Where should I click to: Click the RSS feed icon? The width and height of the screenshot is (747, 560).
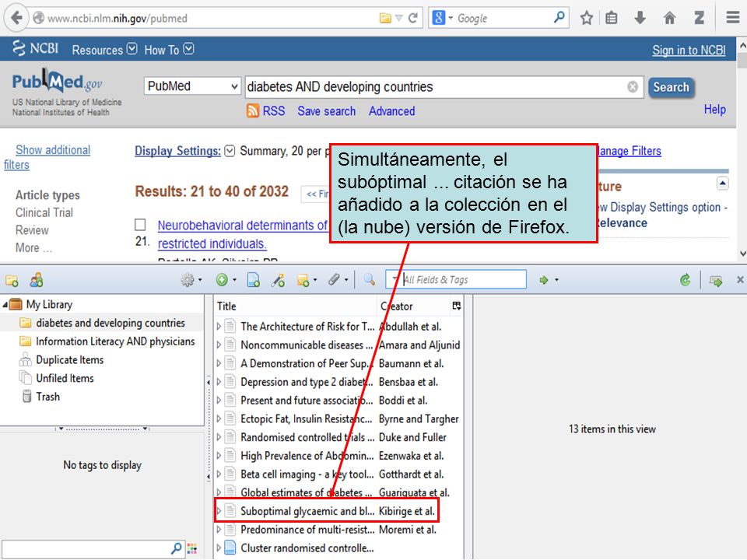[252, 110]
